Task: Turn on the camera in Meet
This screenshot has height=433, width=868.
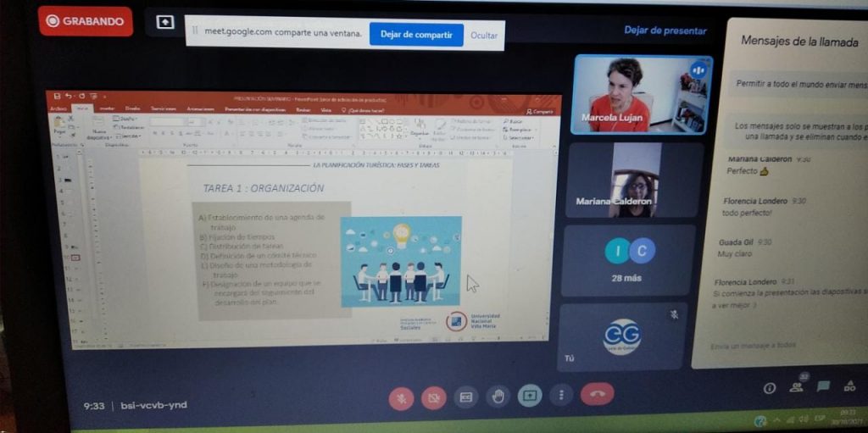Action: (x=433, y=397)
